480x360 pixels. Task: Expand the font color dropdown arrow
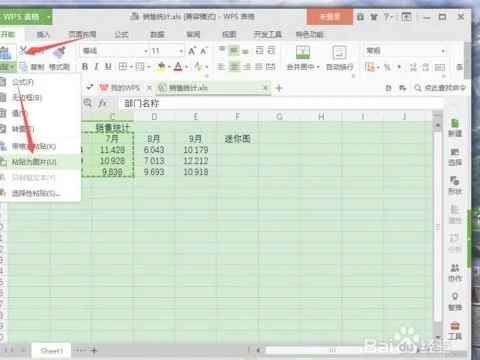[x=186, y=67]
